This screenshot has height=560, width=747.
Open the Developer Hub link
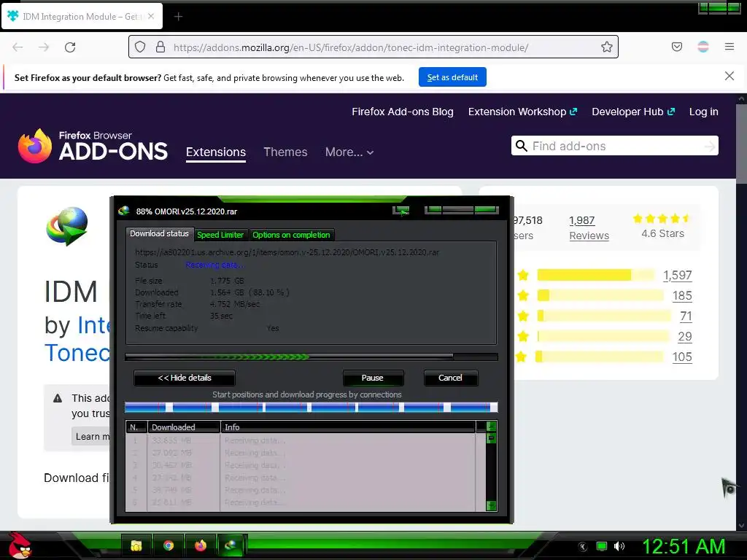[x=633, y=112]
